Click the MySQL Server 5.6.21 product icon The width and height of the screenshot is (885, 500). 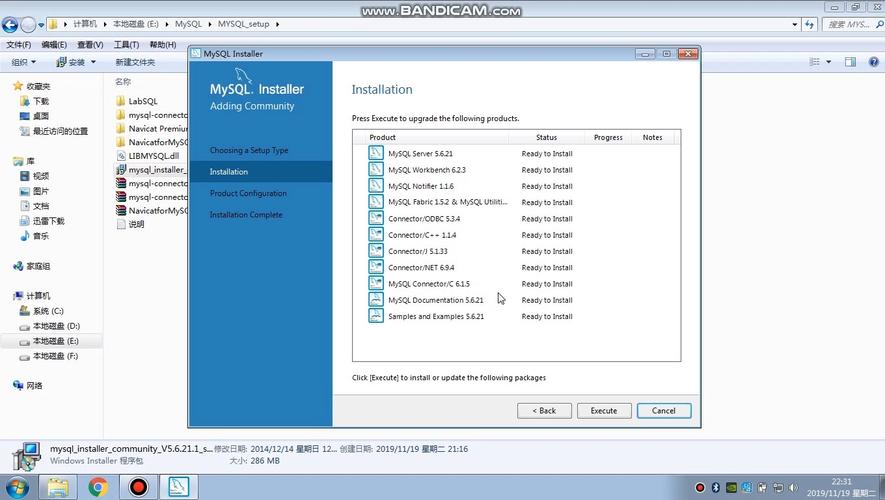[x=376, y=153]
